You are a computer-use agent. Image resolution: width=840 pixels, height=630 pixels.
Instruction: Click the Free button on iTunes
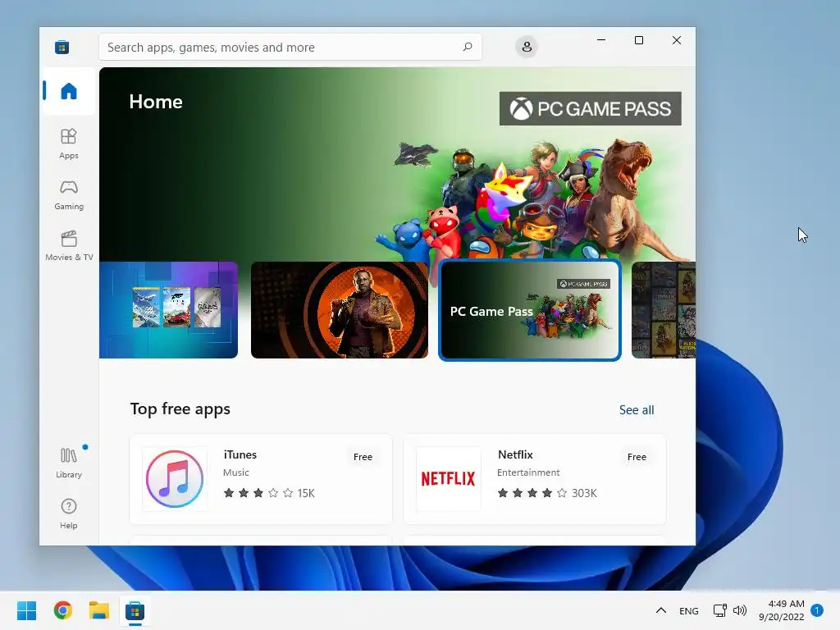point(363,457)
